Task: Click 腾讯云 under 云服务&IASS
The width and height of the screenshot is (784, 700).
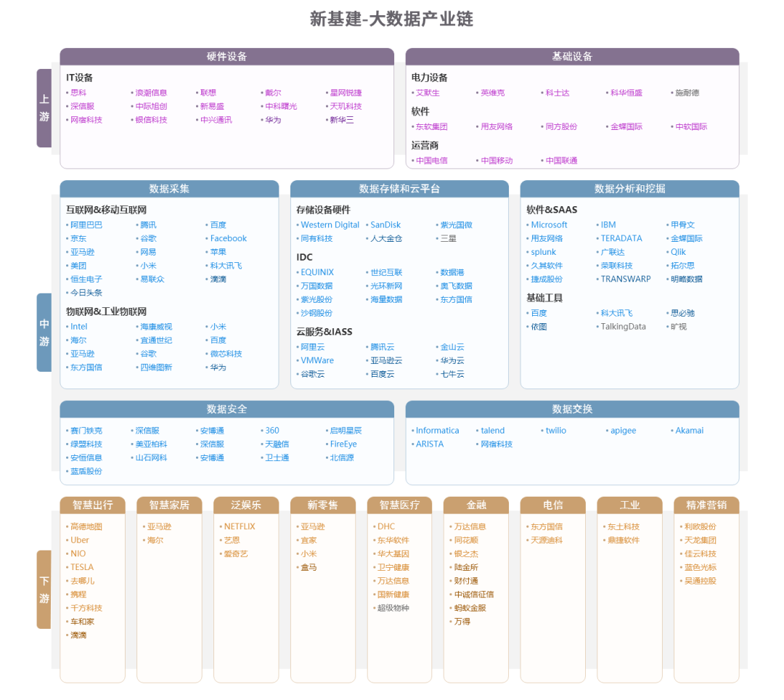Action: point(383,346)
